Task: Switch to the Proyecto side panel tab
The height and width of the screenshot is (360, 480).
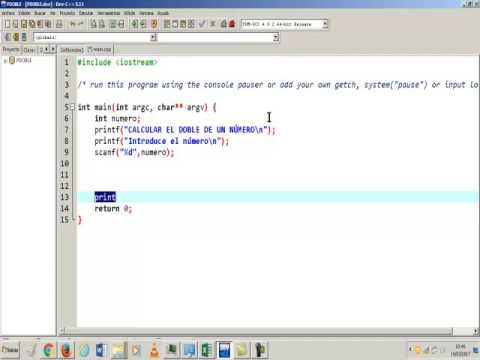Action: 11,49
